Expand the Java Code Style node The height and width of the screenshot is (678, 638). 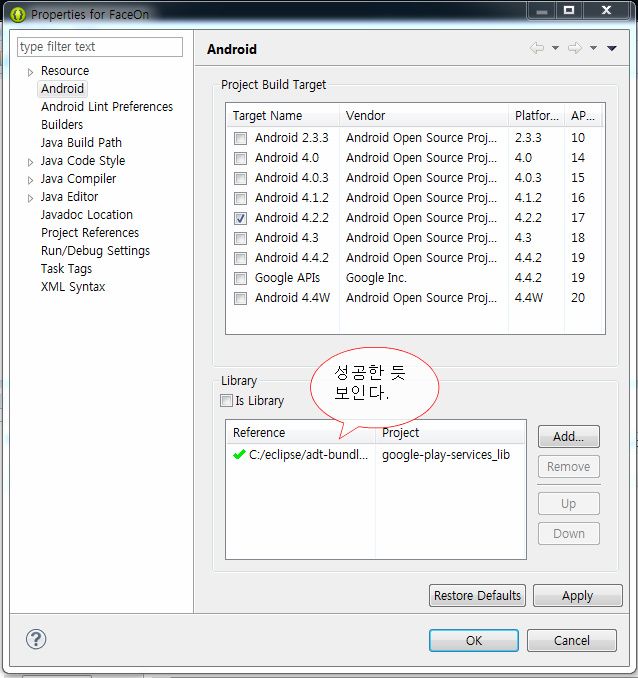30,162
